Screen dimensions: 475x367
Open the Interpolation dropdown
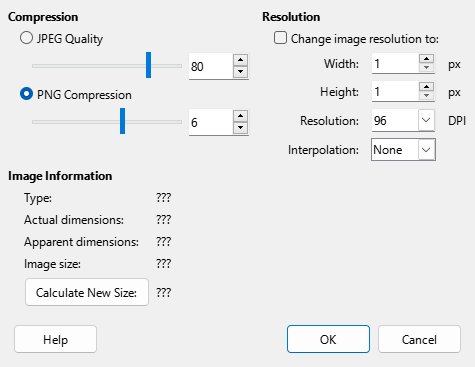pyautogui.click(x=426, y=150)
